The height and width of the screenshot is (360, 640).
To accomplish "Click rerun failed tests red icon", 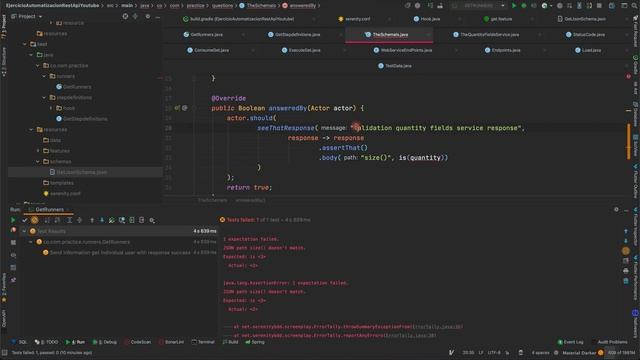I will (13, 230).
